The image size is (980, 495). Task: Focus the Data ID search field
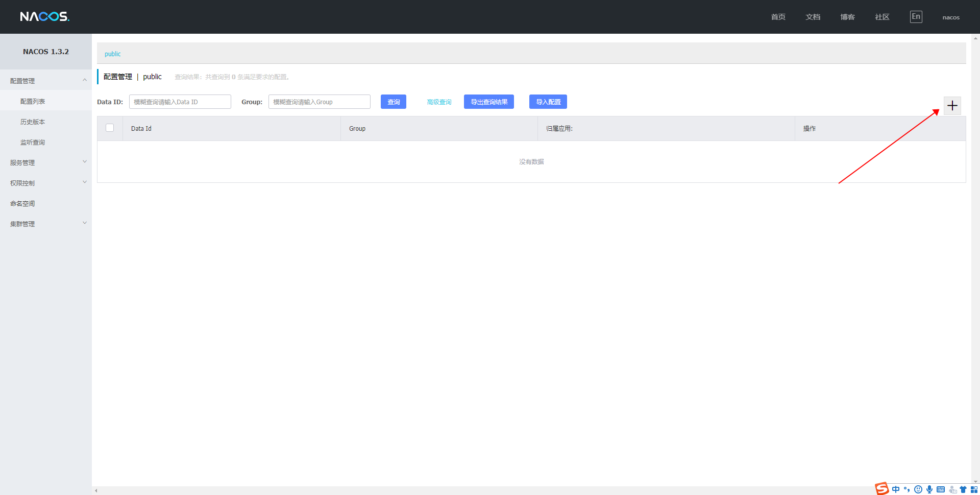tap(180, 102)
